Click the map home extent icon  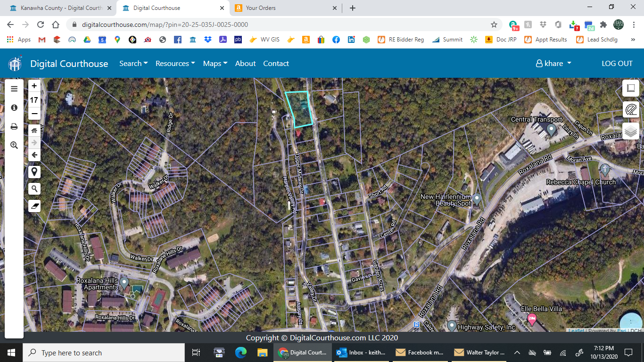point(34,130)
